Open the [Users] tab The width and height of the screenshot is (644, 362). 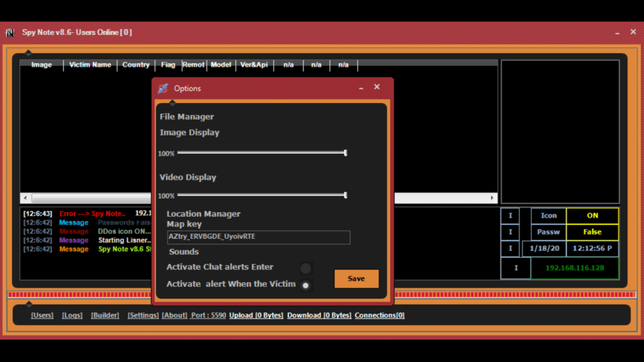pos(42,315)
